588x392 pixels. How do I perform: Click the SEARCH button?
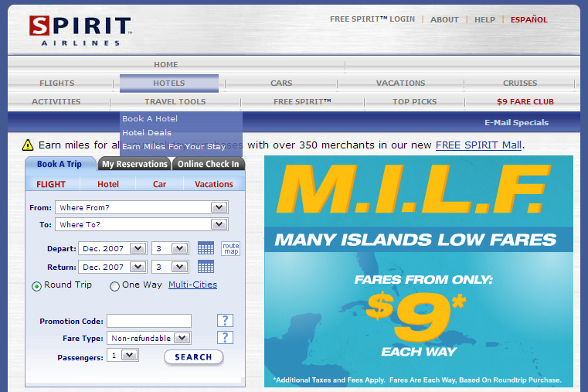pos(193,357)
